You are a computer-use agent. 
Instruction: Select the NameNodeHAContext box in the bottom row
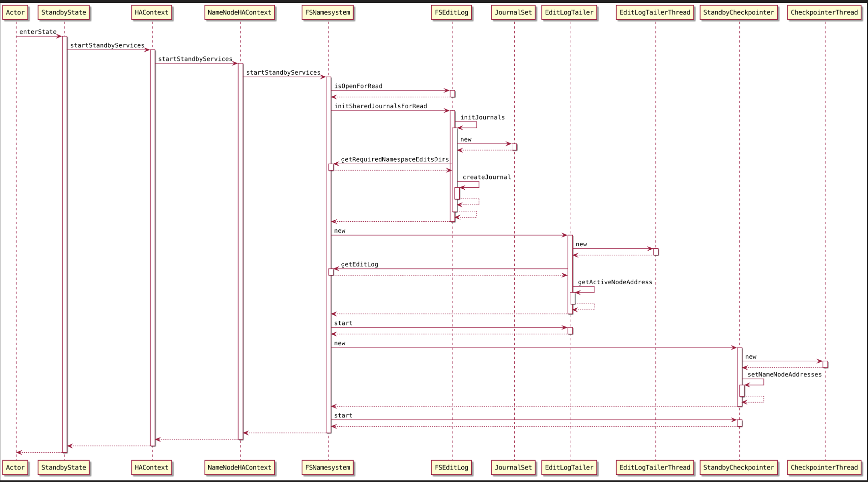tap(239, 467)
